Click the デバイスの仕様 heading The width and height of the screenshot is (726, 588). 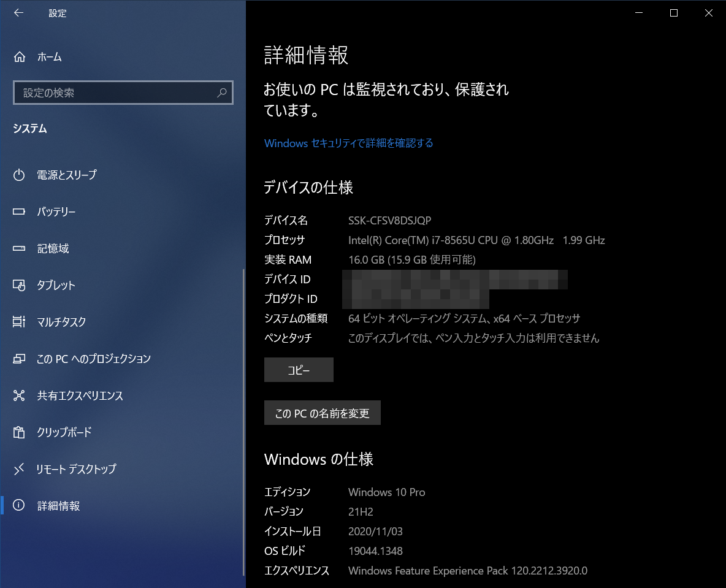click(x=308, y=188)
